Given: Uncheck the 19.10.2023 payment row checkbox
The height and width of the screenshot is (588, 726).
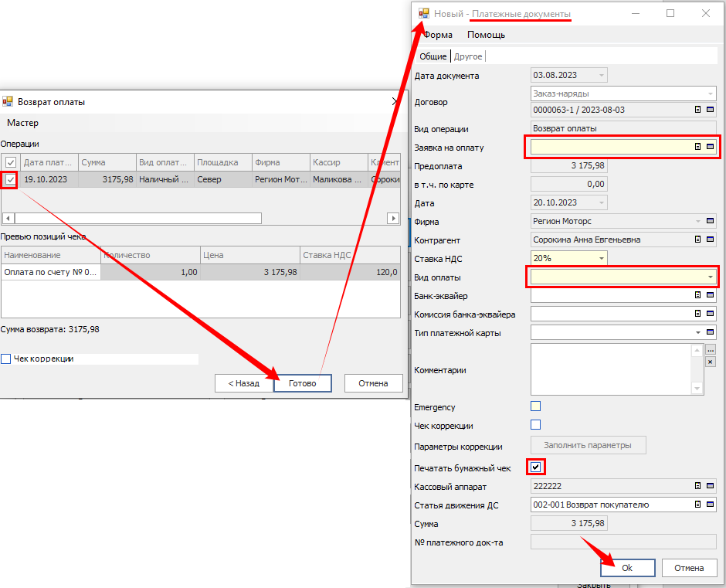Looking at the screenshot, I should (10, 179).
